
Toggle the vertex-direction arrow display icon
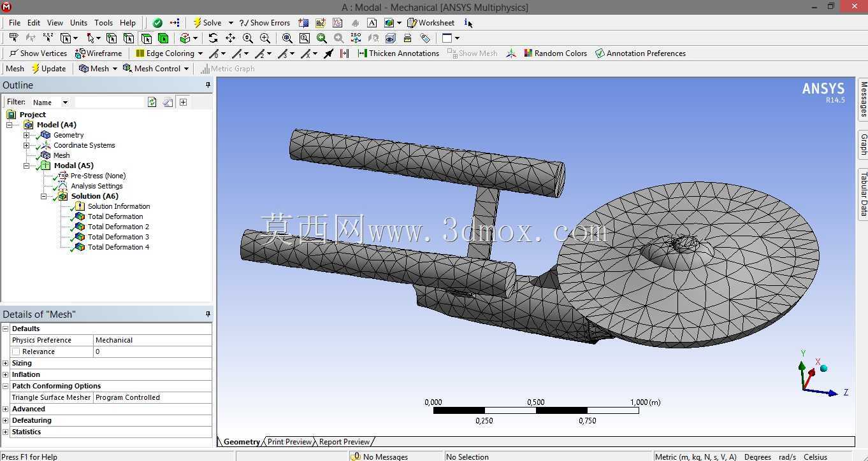328,53
